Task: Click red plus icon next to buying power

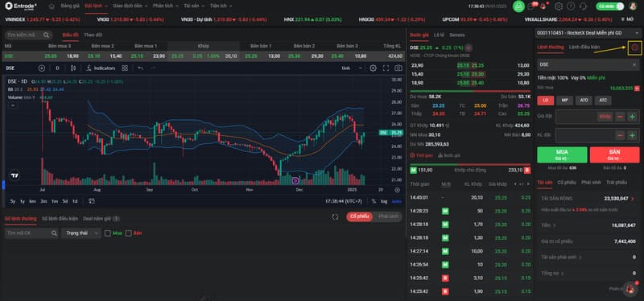Action: point(637,89)
